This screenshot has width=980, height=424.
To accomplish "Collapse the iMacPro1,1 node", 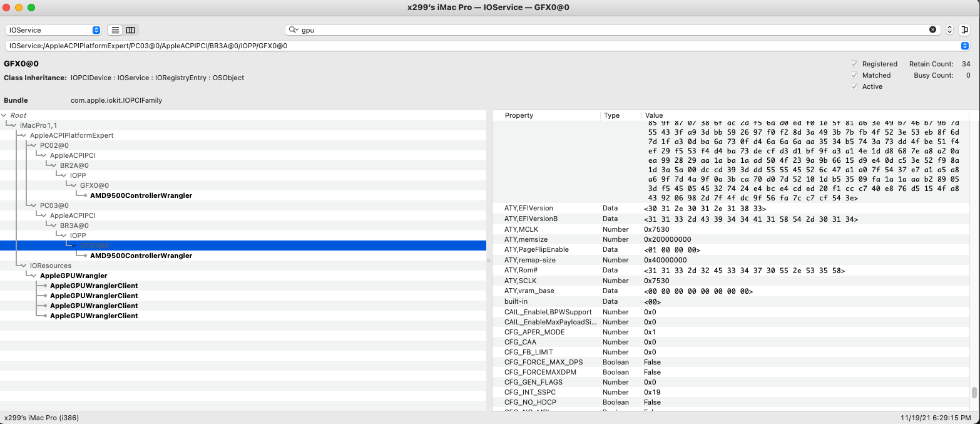I will 15,126.
